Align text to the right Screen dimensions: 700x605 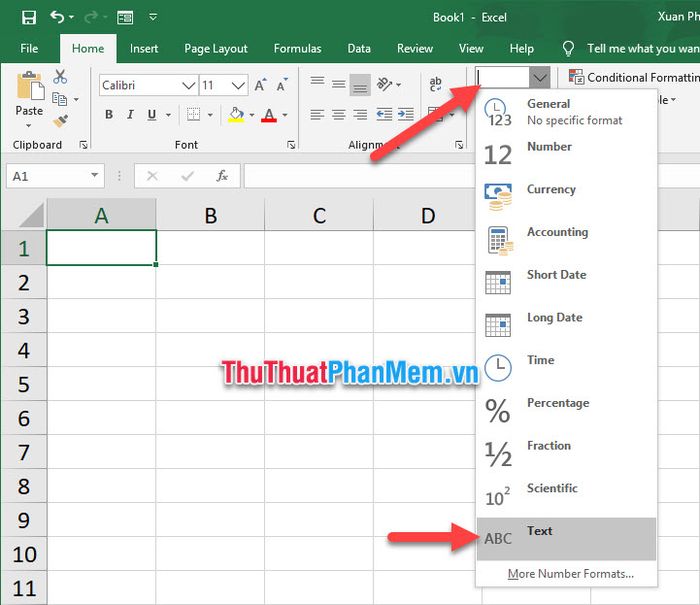tap(360, 115)
